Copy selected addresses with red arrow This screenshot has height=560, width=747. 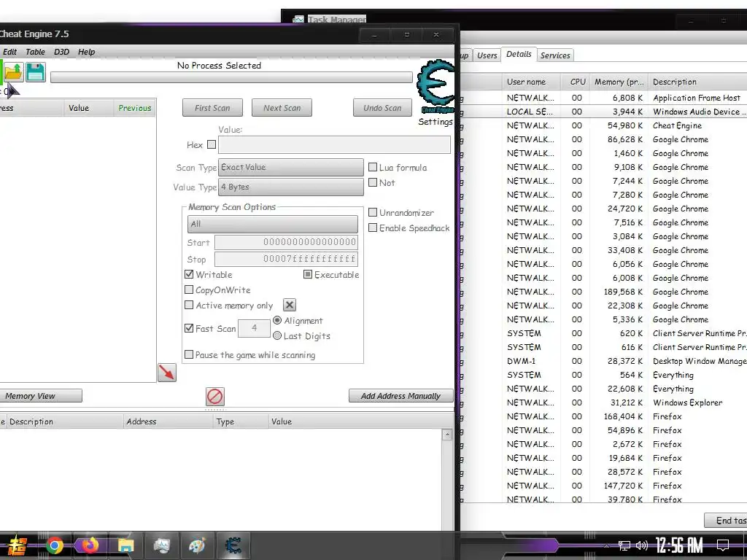point(167,373)
